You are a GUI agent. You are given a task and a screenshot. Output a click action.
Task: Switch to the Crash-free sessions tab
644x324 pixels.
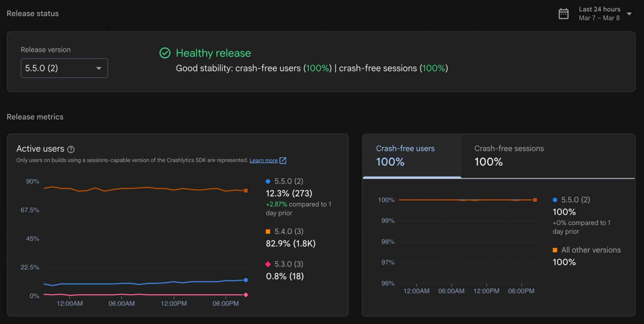coord(509,156)
